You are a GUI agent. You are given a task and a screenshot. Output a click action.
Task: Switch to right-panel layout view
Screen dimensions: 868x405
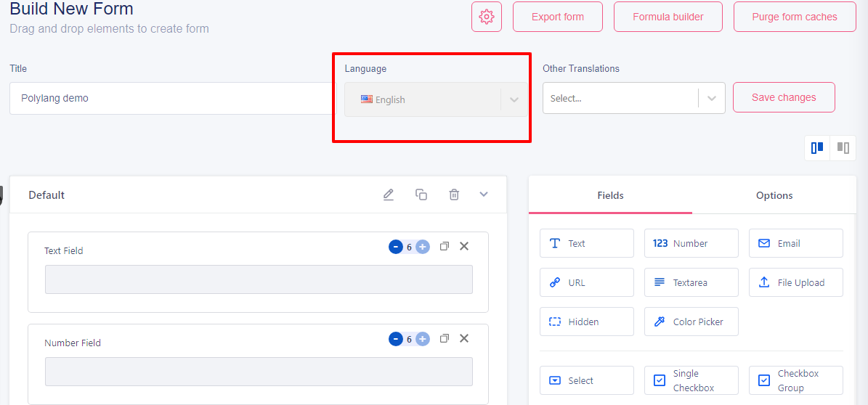click(843, 148)
